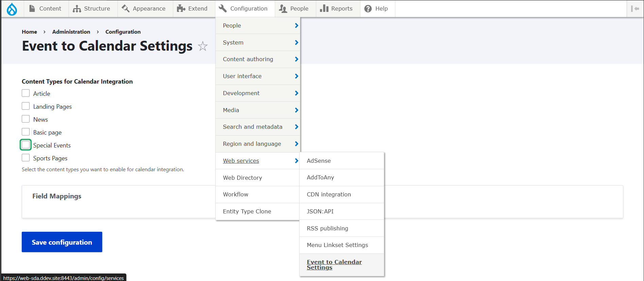
Task: Select the Basic page checkbox
Action: point(25,132)
